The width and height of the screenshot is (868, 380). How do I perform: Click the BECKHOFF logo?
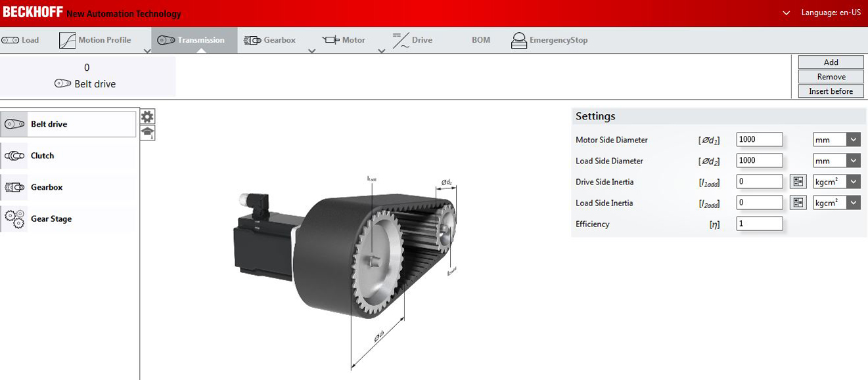33,12
